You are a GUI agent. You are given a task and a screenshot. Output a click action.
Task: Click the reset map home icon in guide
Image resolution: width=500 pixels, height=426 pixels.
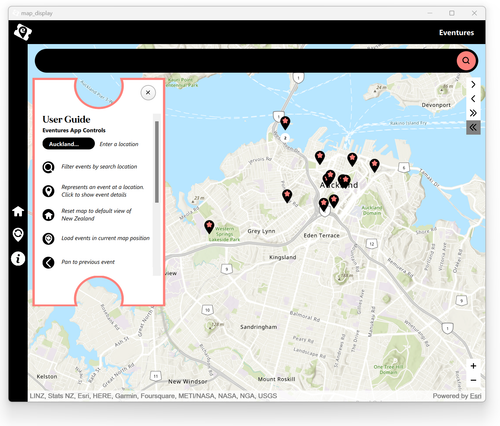point(48,215)
